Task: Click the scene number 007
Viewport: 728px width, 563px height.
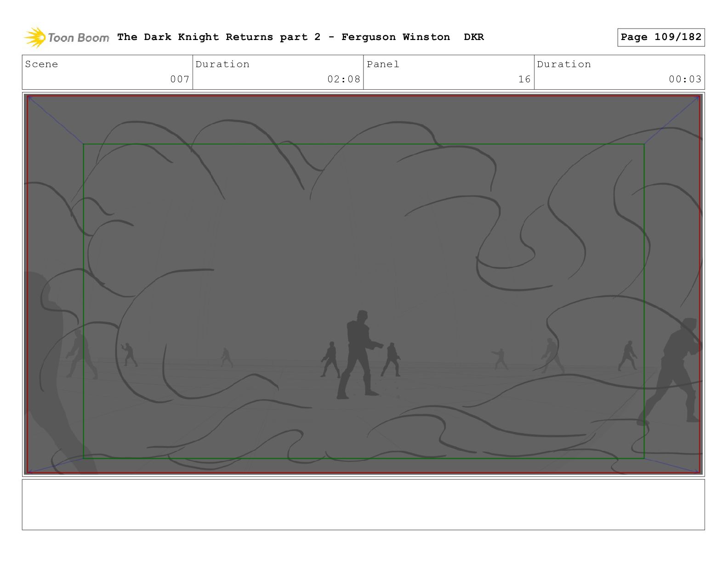Action: point(180,79)
